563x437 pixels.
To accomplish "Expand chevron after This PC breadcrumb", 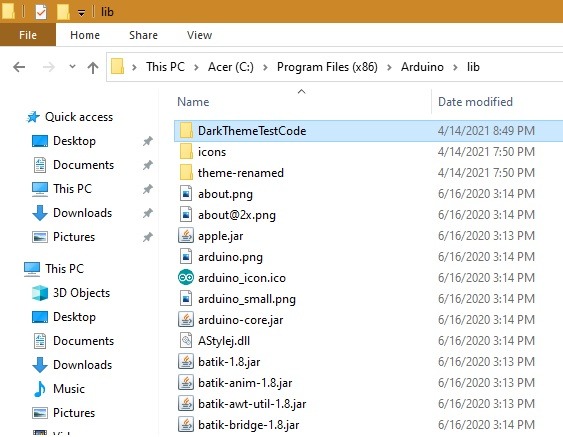I will pyautogui.click(x=196, y=67).
